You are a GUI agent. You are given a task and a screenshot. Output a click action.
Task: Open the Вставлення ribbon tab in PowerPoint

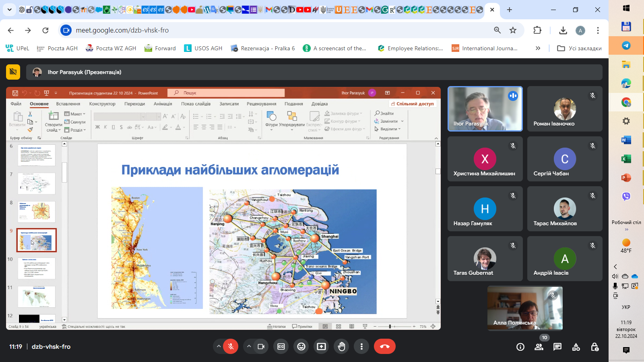(x=68, y=104)
